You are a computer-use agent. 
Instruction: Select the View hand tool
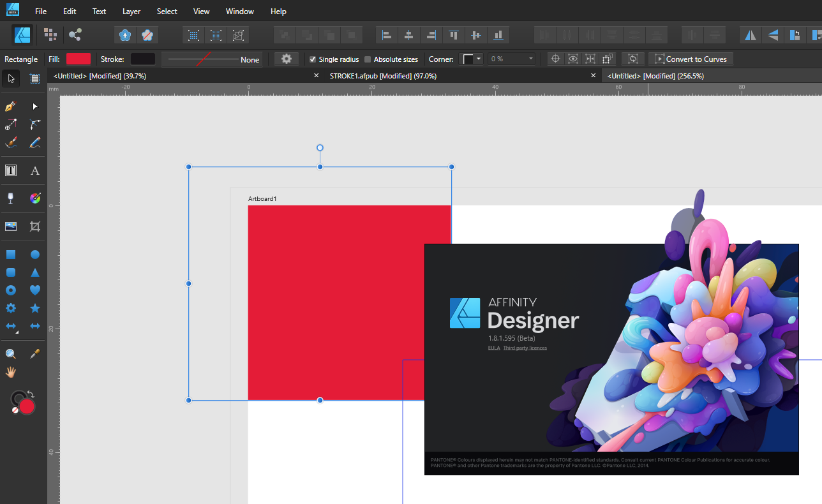coord(11,371)
